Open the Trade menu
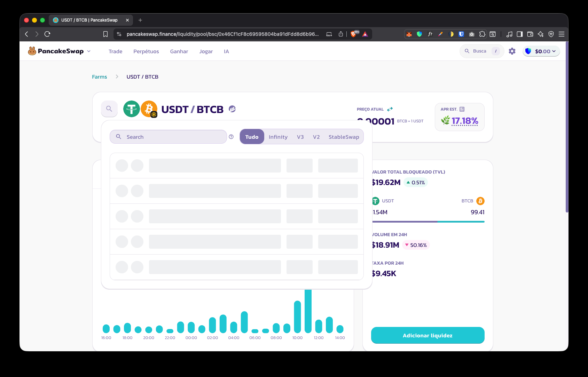The height and width of the screenshot is (377, 588). pyautogui.click(x=116, y=51)
